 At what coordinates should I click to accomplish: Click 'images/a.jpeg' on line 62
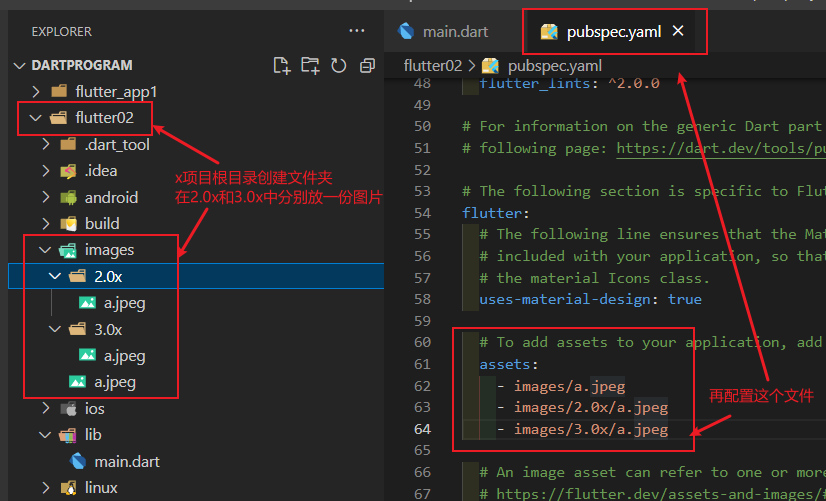pos(569,386)
